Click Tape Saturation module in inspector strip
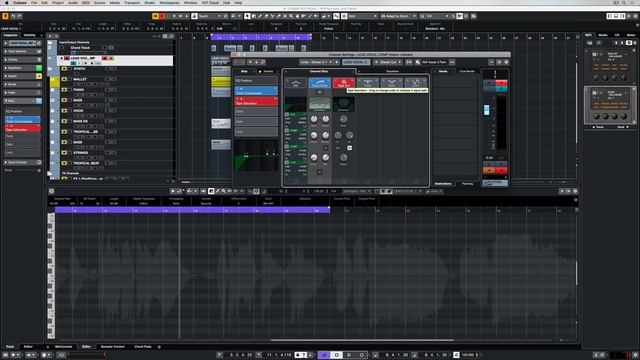Screen dimensions: 640x360 click(22, 128)
